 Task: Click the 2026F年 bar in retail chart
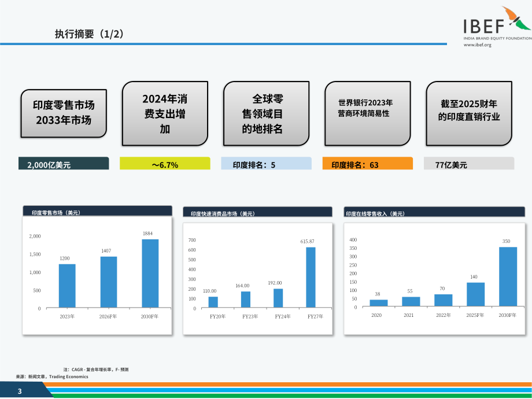pyautogui.click(x=109, y=282)
